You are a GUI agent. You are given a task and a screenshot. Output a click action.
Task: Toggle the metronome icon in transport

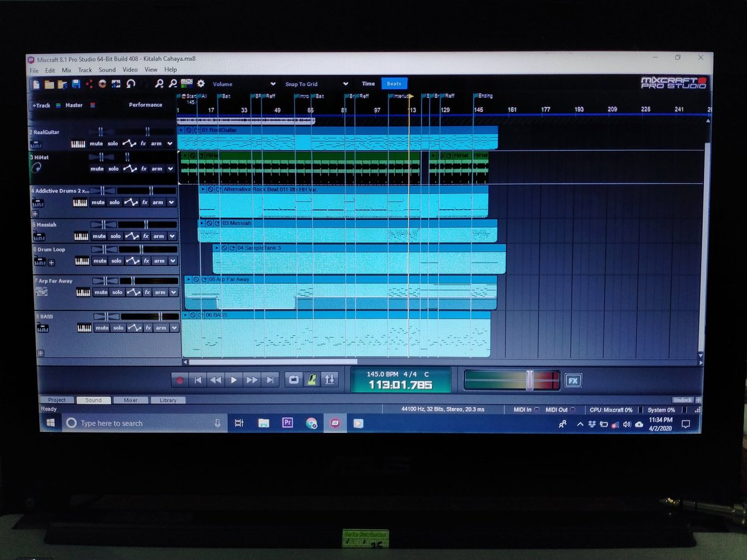[x=311, y=380]
